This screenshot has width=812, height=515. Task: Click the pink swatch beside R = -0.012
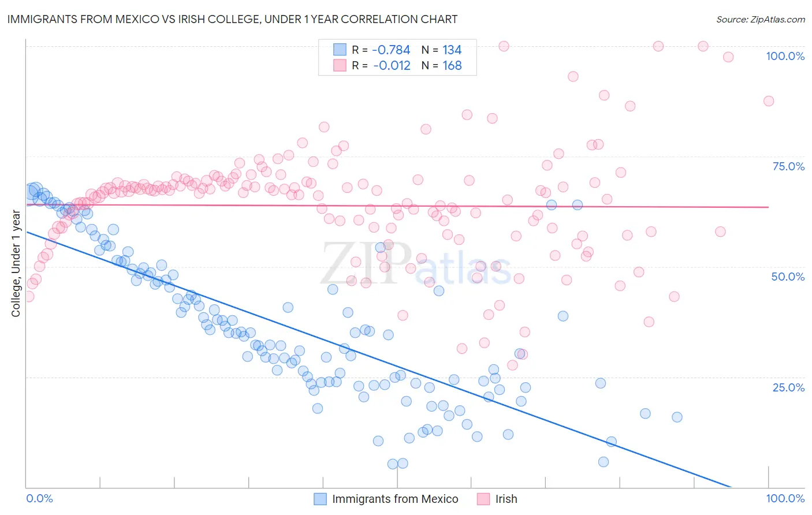point(340,65)
